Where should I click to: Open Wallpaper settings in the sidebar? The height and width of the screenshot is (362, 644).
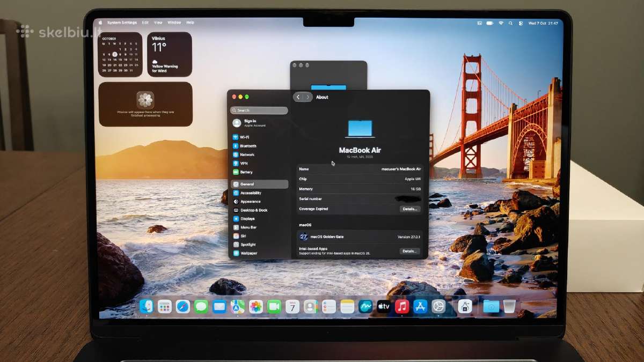[259, 253]
